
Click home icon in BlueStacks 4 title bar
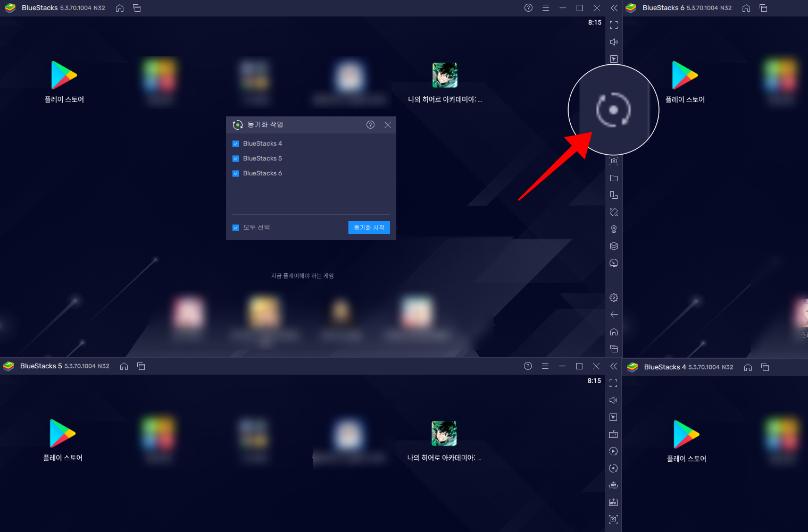(x=748, y=367)
